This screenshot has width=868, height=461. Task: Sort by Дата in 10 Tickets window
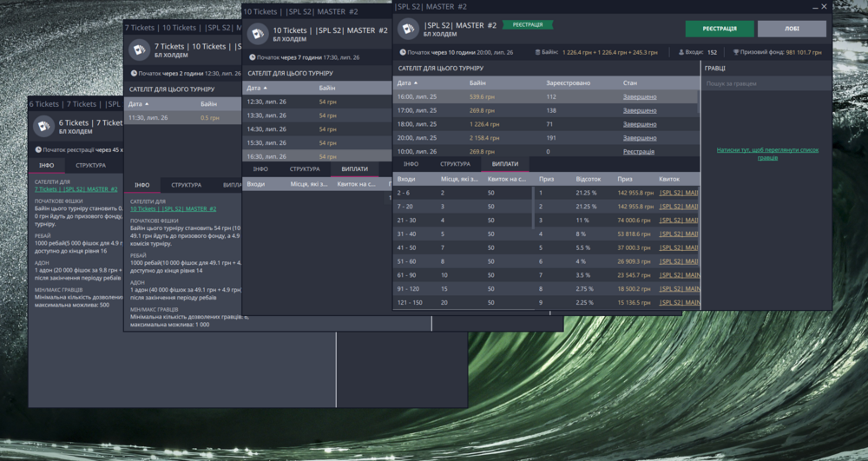pos(257,88)
